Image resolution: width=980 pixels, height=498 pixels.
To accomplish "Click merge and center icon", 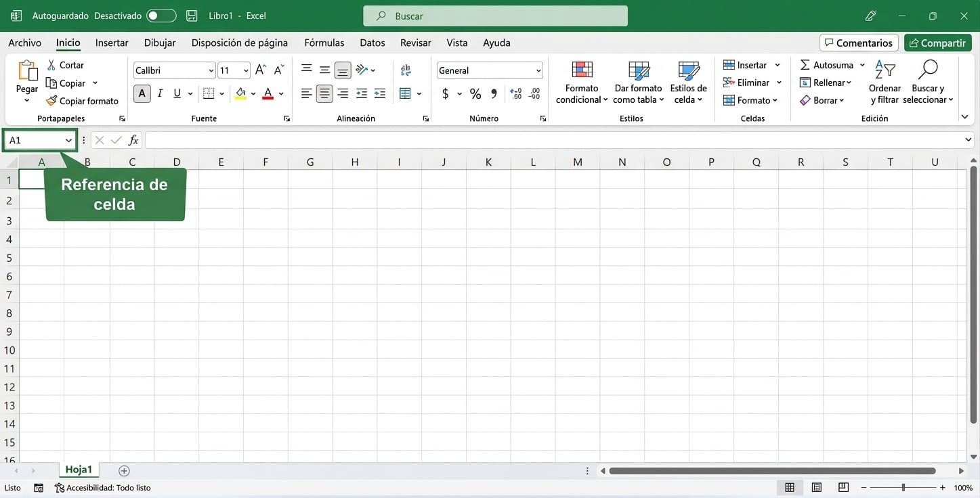I will [406, 93].
